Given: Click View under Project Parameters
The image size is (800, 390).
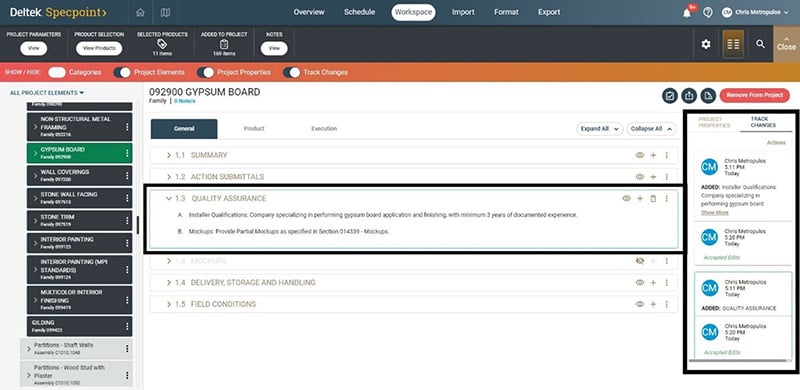Looking at the screenshot, I should [x=34, y=48].
